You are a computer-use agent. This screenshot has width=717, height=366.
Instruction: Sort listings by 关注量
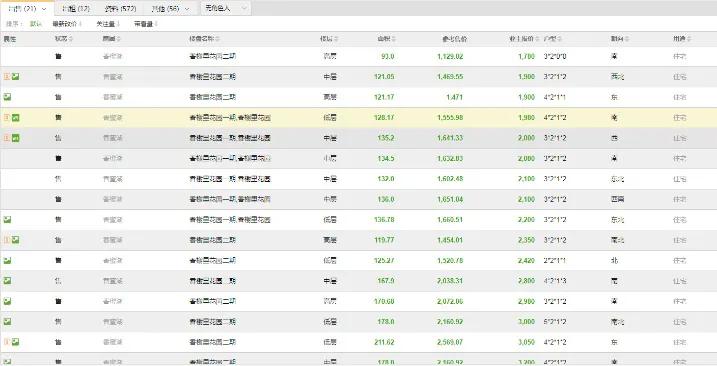point(107,24)
